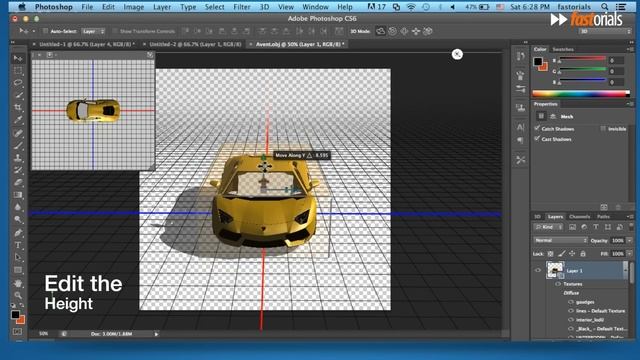This screenshot has height=360, width=640.
Task: Toggle the Cast Shadows checkbox
Action: 537,139
